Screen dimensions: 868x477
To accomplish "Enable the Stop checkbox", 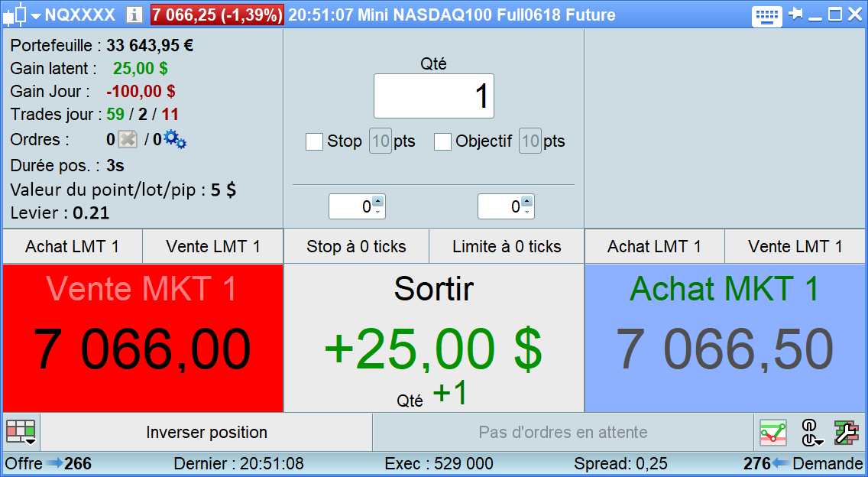I will click(315, 141).
